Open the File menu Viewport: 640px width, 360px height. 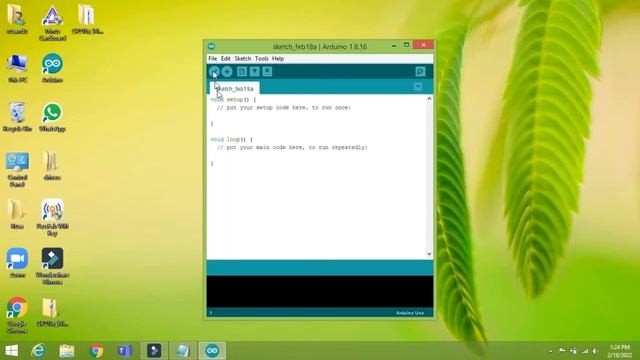coord(213,59)
